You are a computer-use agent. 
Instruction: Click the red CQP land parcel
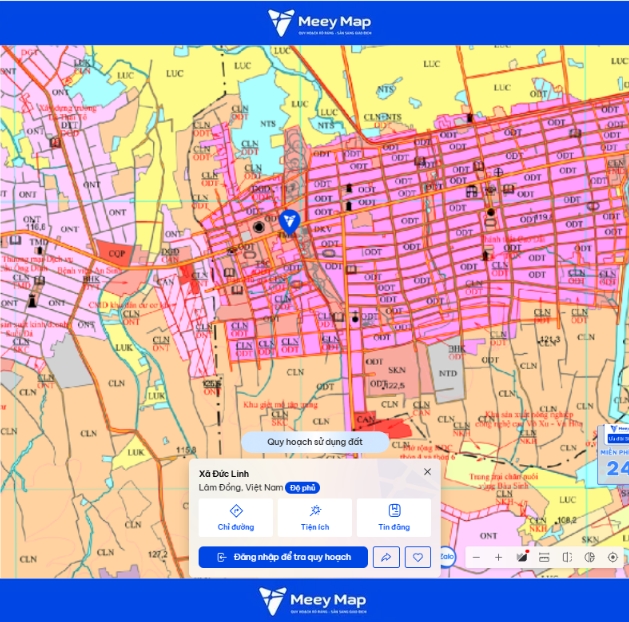117,253
